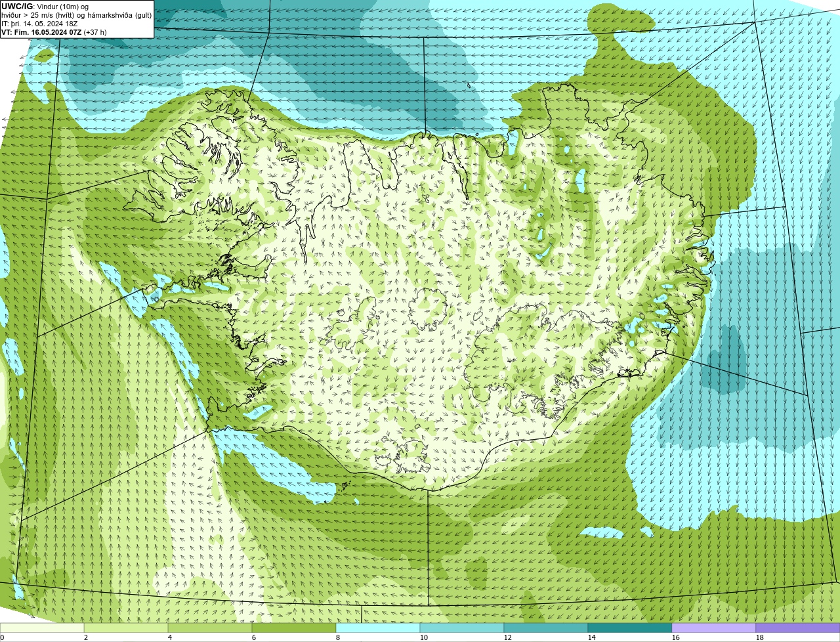840x642 pixels.
Task: Click the legend tick label '0'
Action: tap(2, 637)
